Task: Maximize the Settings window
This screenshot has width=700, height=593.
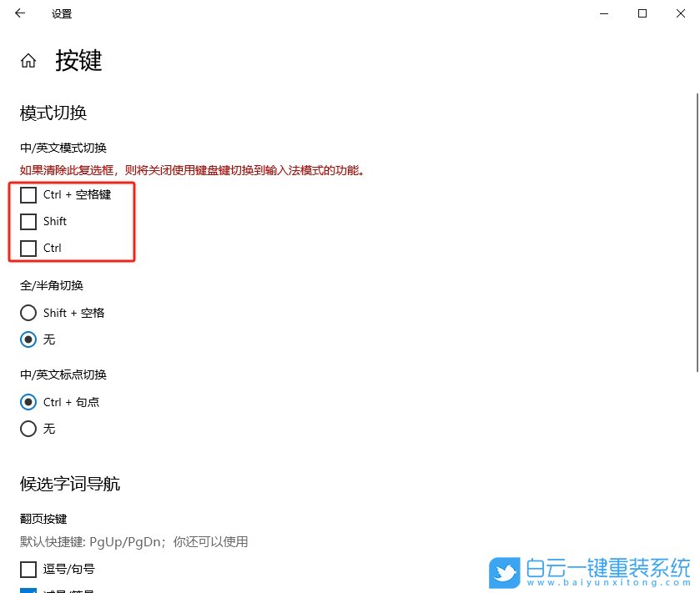Action: pyautogui.click(x=642, y=13)
